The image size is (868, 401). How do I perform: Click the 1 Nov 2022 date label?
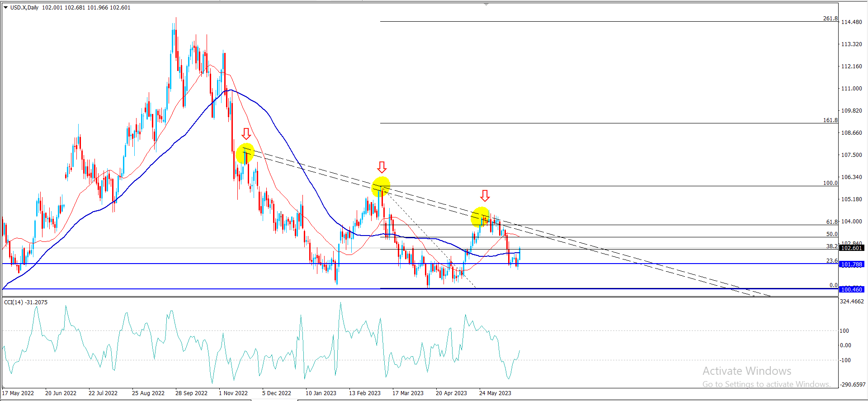click(x=233, y=393)
